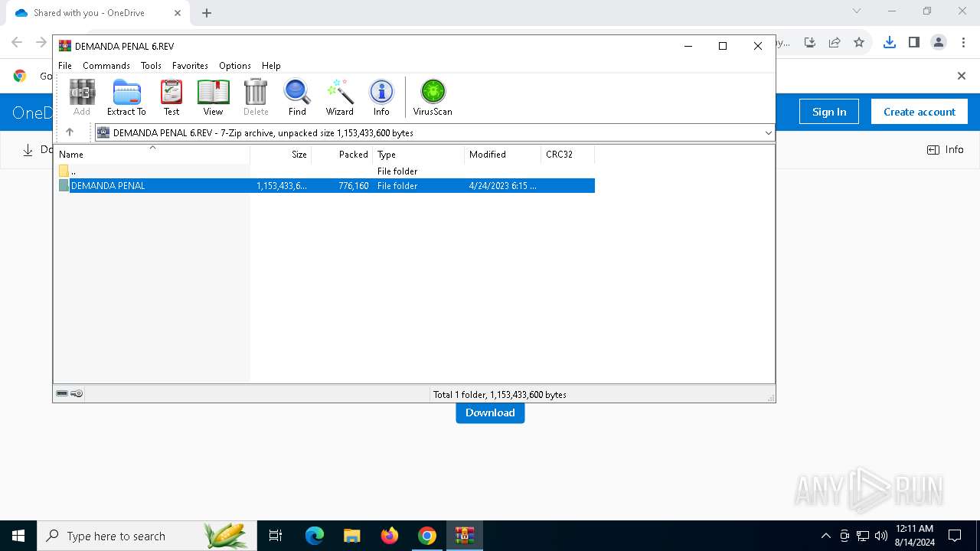This screenshot has width=980, height=551.
Task: Open the notification center
Action: coord(955,536)
